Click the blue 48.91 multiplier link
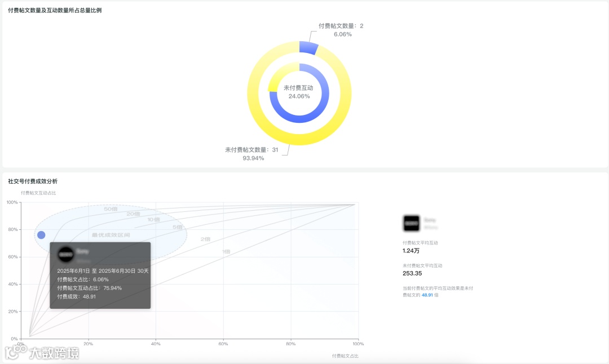 (427, 295)
